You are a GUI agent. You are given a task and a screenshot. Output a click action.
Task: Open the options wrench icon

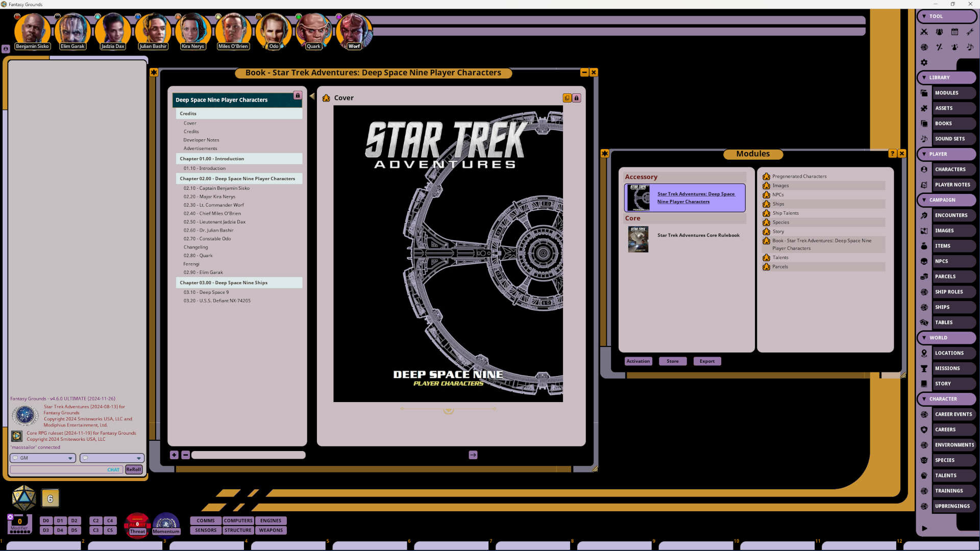970,32
